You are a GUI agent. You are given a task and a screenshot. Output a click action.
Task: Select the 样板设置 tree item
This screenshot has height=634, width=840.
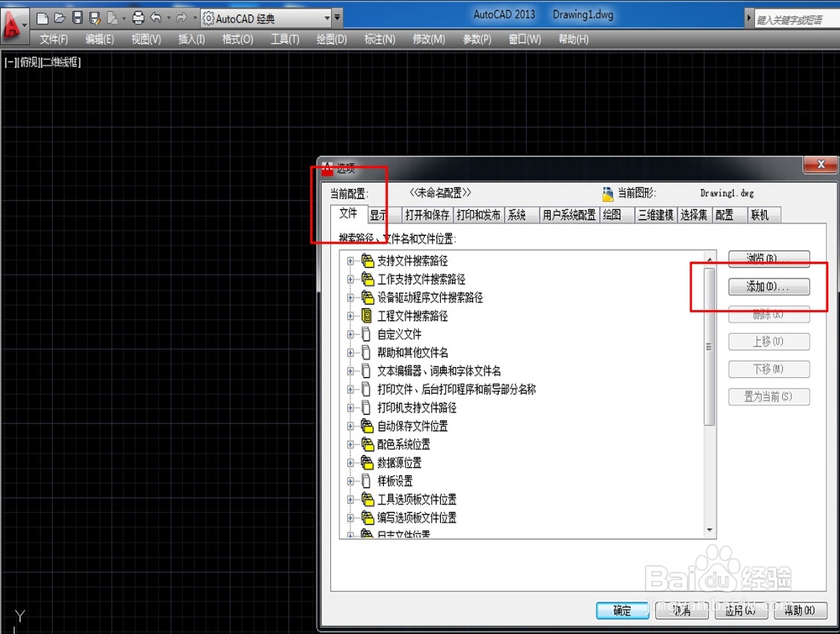pyautogui.click(x=395, y=481)
